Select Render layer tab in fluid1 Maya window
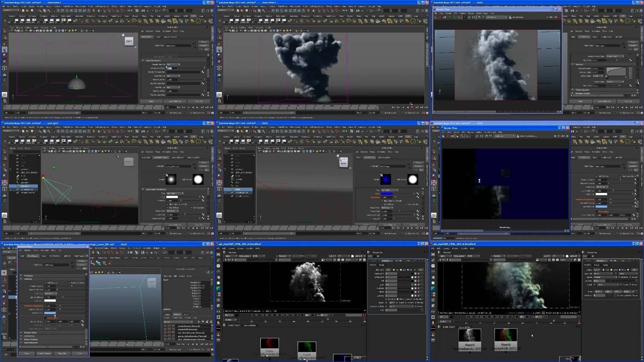 [177, 314]
